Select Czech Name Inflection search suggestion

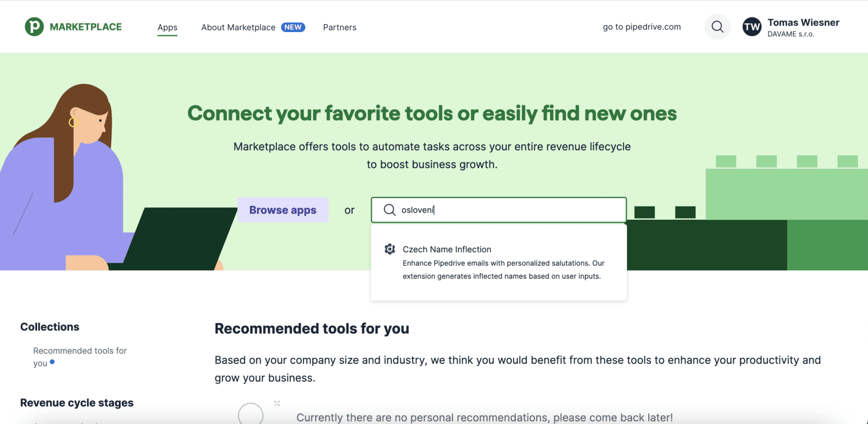coord(447,249)
